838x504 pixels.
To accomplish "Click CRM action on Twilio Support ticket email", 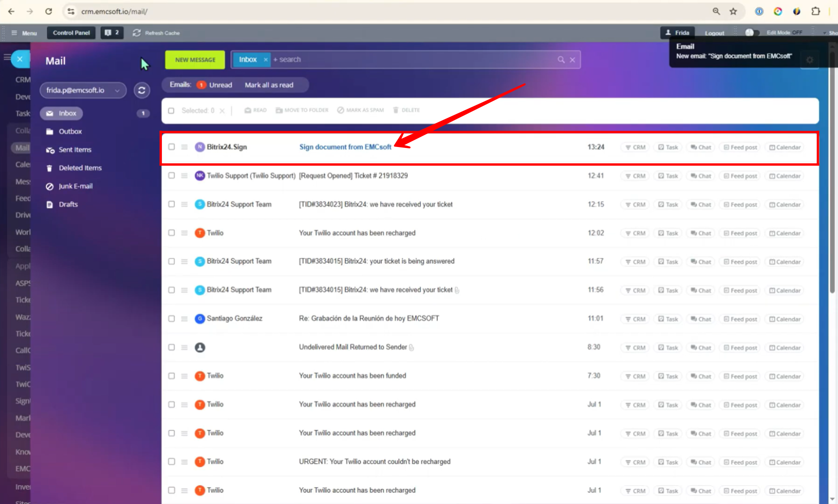I will 635,176.
